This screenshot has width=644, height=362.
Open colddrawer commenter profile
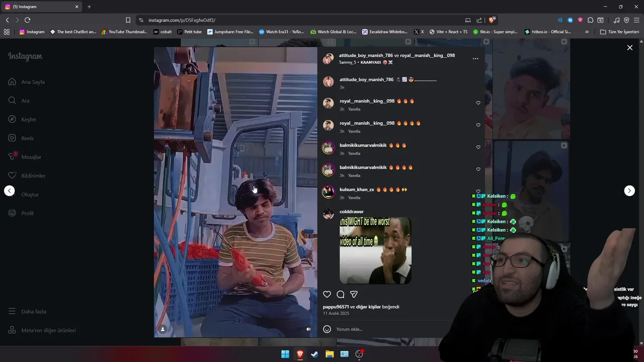pyautogui.click(x=351, y=212)
